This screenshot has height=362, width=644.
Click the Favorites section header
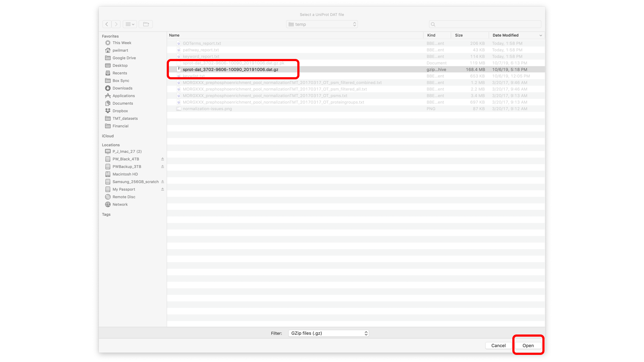click(x=110, y=36)
